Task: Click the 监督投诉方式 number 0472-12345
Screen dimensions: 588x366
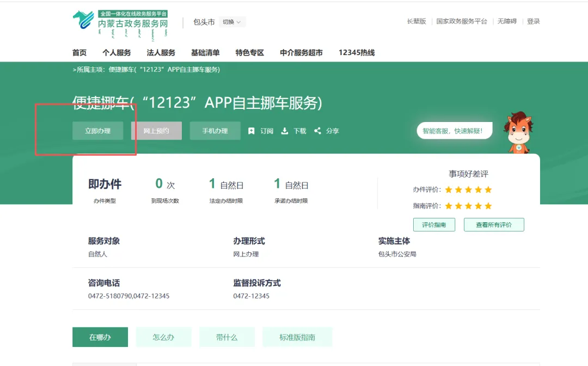Action: (251, 296)
